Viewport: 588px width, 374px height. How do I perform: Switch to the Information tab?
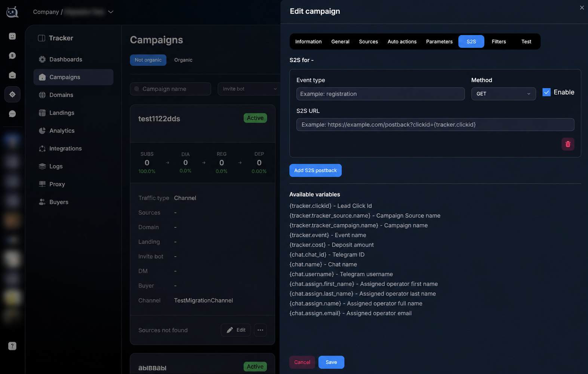(308, 42)
